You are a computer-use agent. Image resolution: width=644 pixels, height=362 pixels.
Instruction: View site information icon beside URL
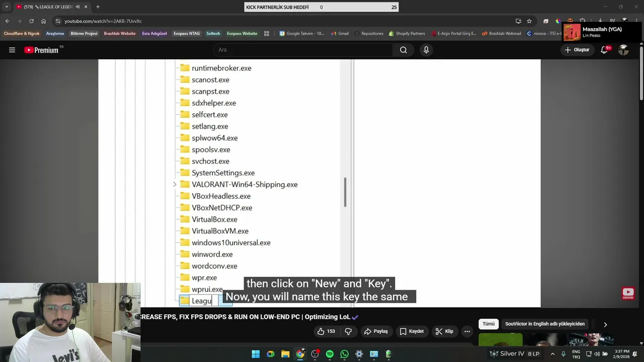(x=58, y=21)
